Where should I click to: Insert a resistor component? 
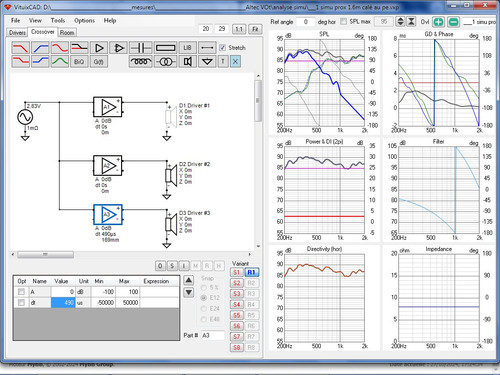[165, 48]
